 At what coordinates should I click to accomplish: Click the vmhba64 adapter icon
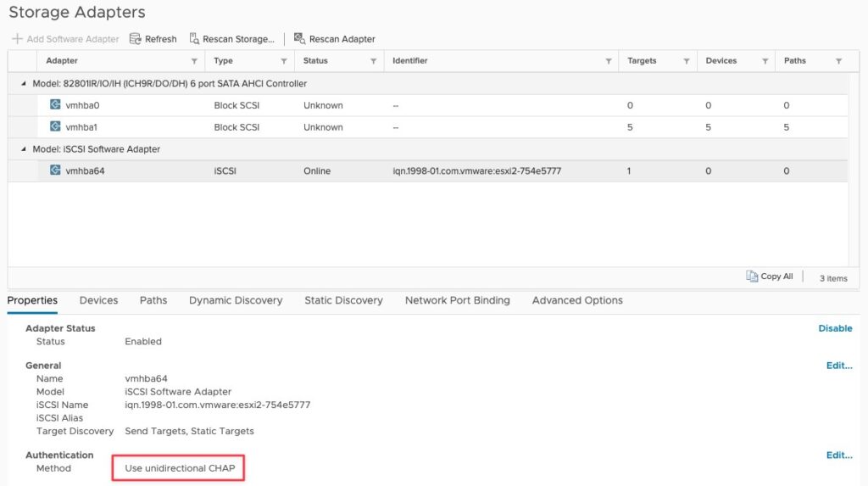pos(55,170)
